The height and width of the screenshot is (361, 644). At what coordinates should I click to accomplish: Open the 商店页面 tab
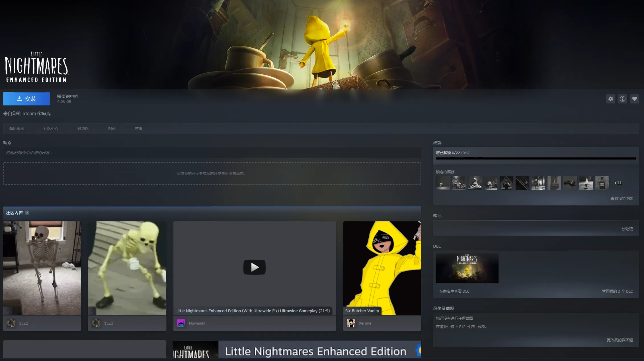[x=17, y=129]
